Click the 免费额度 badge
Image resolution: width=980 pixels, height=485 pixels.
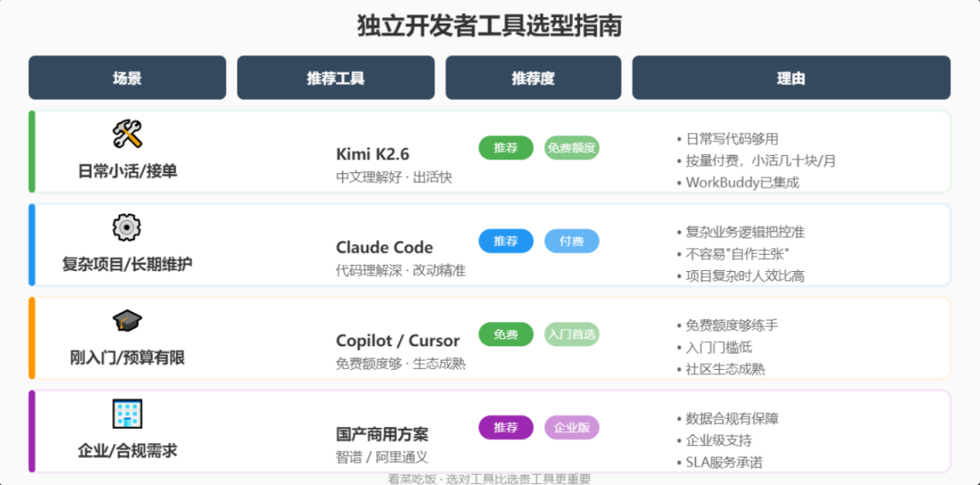(x=572, y=148)
